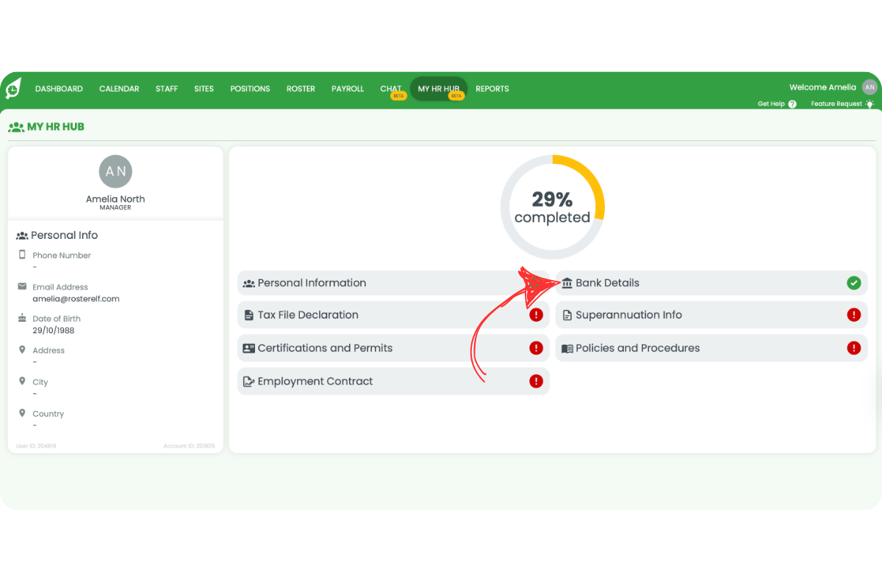Image resolution: width=882 pixels, height=588 pixels.
Task: Click the Amelia North profile avatar
Action: 115,172
